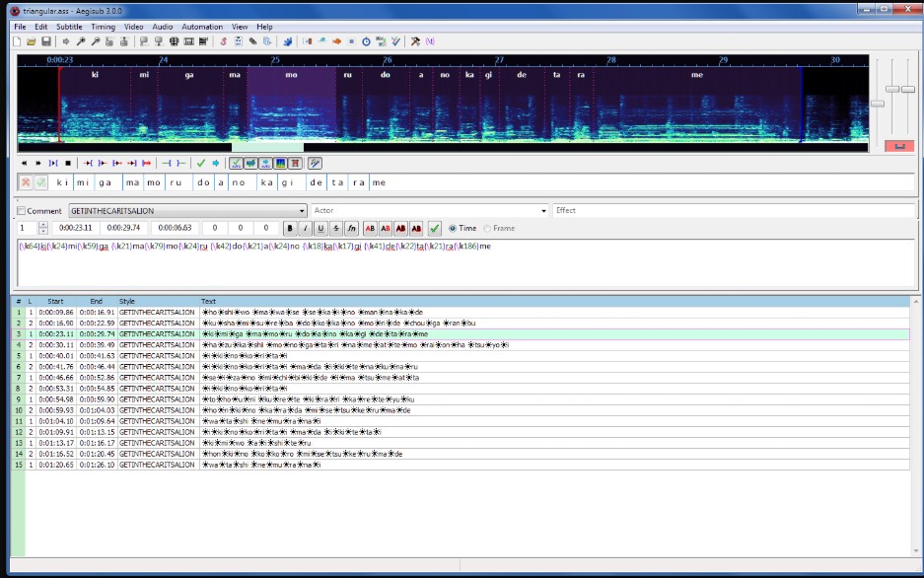Click the start time field 0:00:23.11
This screenshot has width=924, height=578.
76,228
